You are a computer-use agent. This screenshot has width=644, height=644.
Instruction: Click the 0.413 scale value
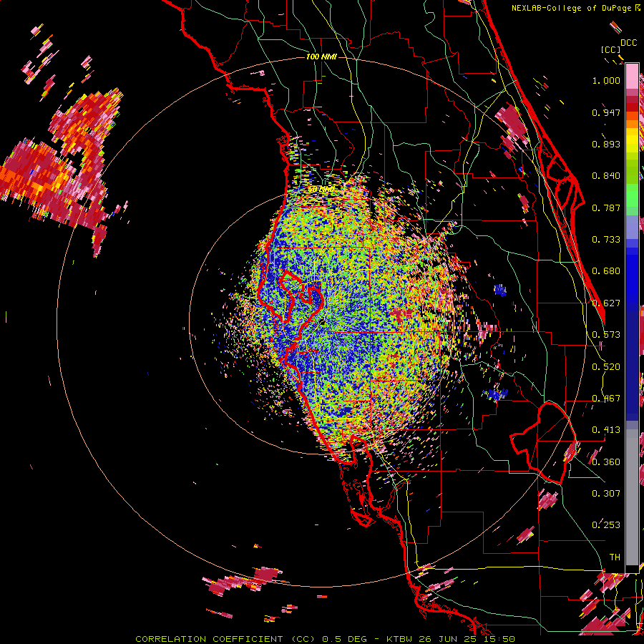[x=606, y=430]
